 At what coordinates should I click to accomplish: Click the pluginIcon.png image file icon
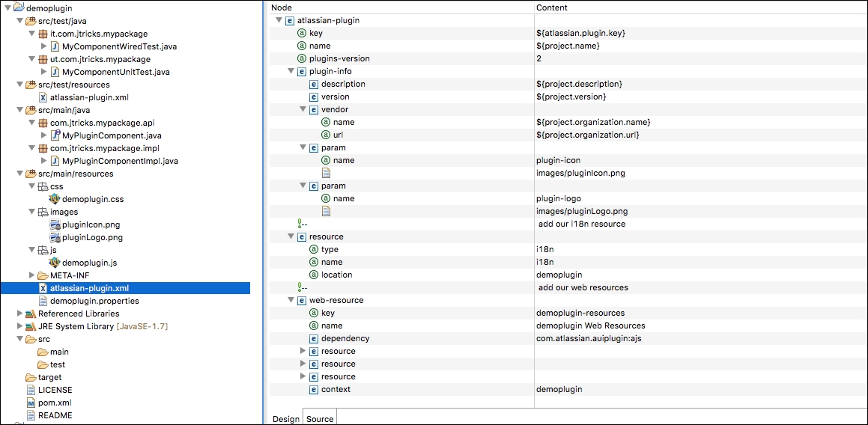click(55, 224)
